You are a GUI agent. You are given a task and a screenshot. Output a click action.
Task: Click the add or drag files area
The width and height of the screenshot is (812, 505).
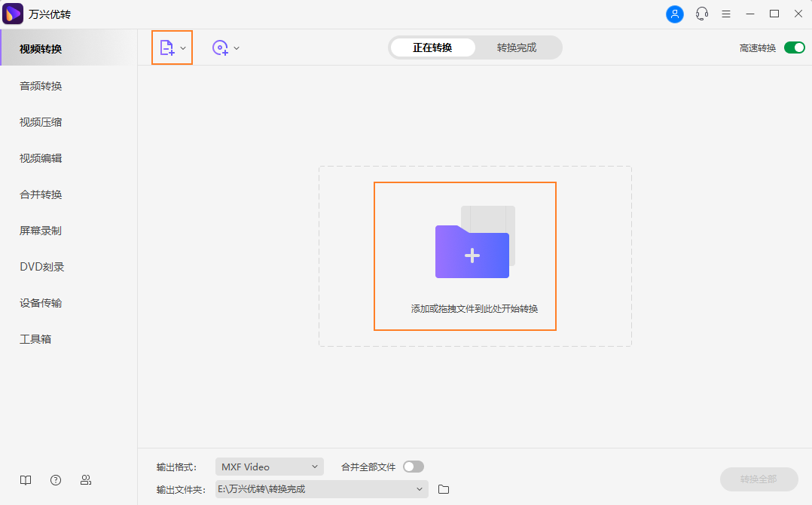tap(465, 256)
